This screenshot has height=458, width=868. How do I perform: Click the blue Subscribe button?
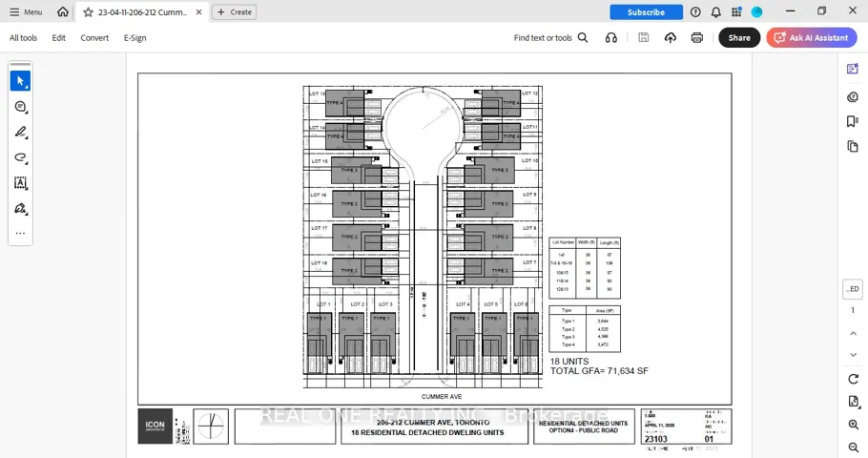(646, 12)
